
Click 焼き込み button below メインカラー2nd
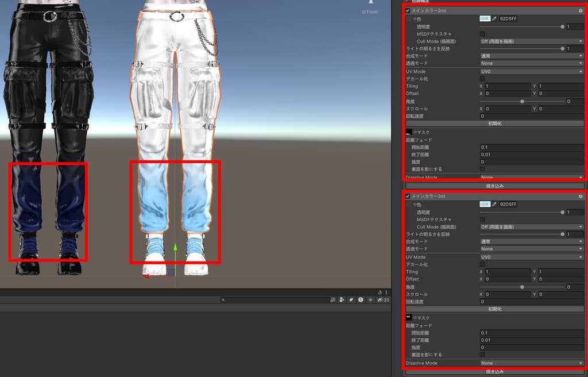click(x=494, y=186)
